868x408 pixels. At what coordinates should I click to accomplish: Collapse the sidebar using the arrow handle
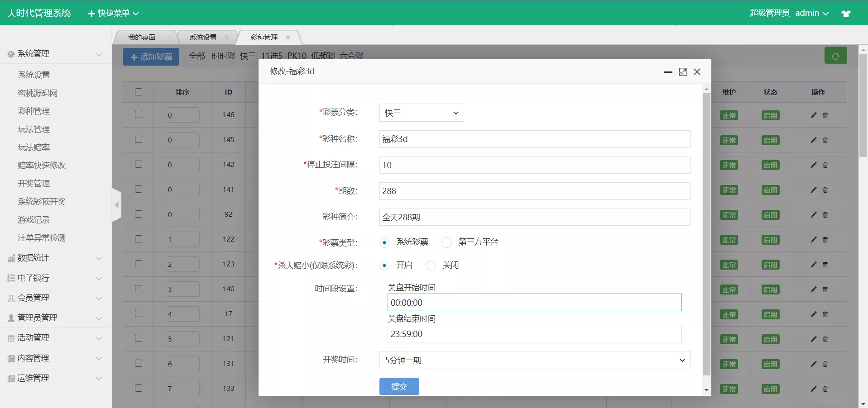[116, 205]
